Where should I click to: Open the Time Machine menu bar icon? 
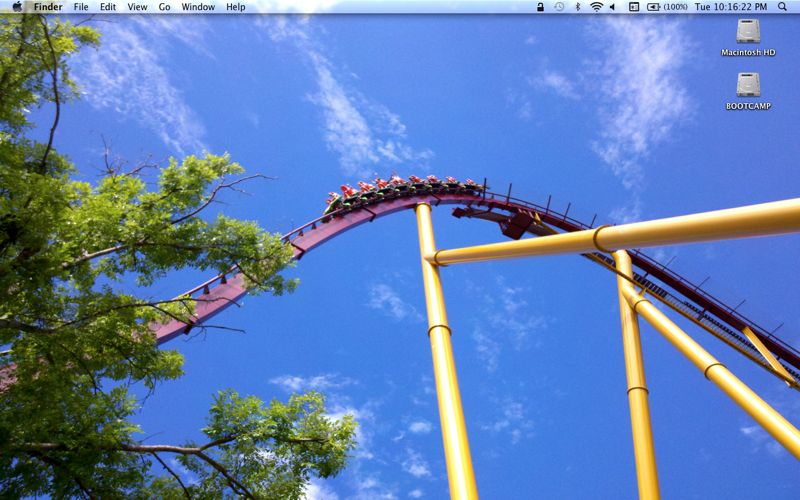click(559, 7)
